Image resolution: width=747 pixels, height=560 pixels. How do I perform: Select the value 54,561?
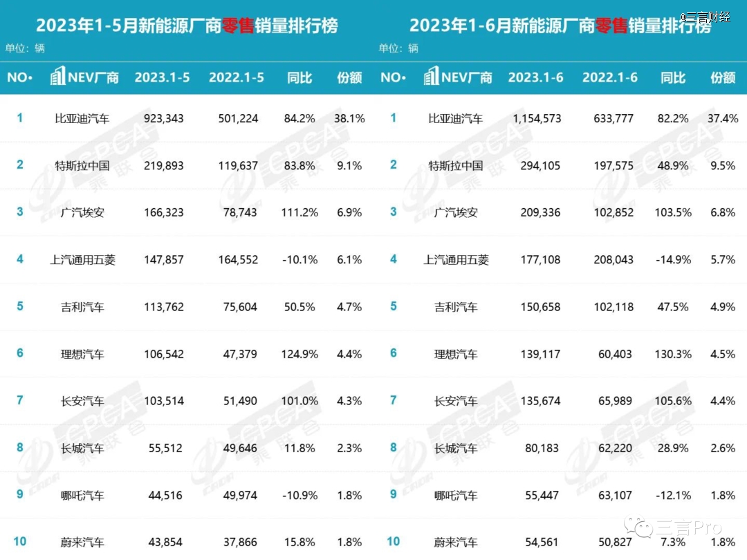click(x=542, y=543)
